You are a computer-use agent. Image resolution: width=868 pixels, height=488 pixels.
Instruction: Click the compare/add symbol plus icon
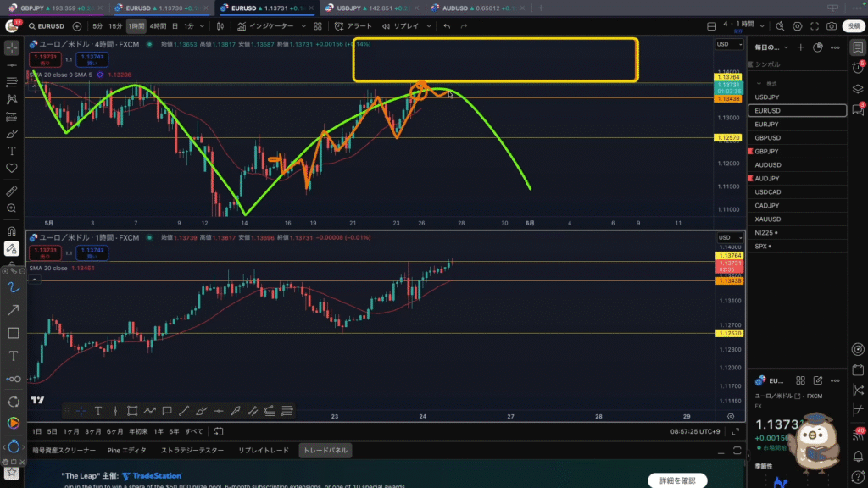(77, 26)
